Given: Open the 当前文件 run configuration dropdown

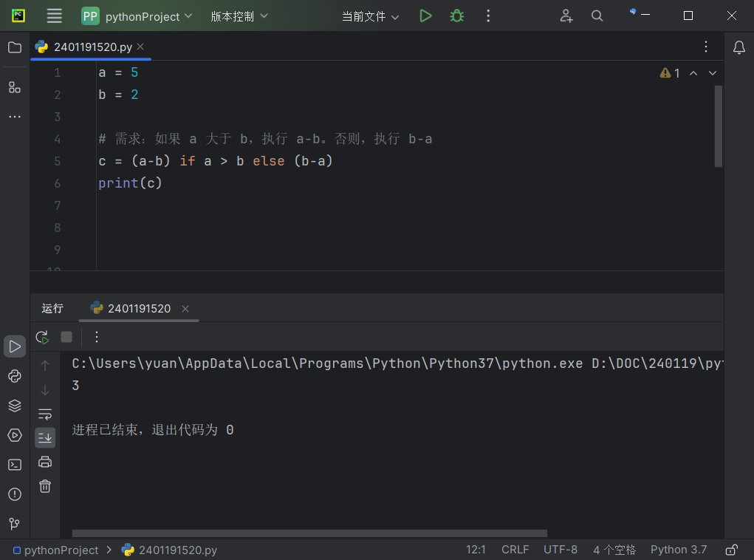Looking at the screenshot, I should pos(370,16).
